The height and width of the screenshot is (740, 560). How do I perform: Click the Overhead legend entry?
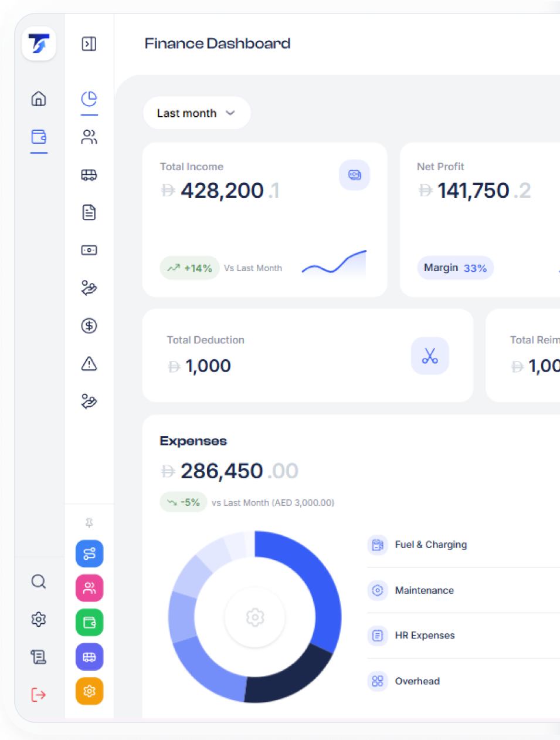point(417,681)
